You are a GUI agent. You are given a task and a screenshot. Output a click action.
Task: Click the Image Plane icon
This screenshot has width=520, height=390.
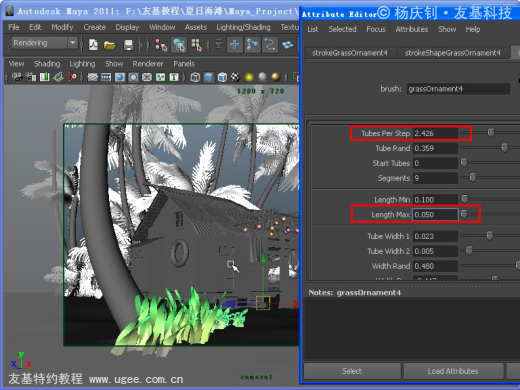[58, 77]
